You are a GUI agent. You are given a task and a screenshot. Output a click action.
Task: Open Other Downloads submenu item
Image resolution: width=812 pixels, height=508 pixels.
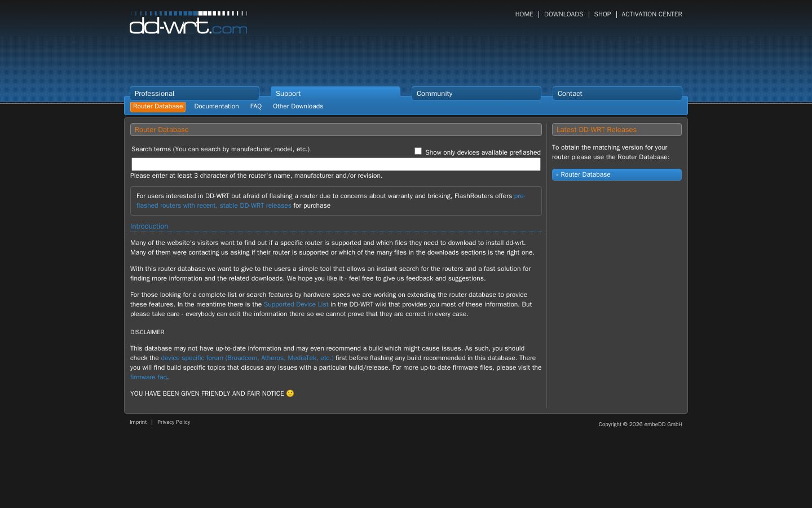(x=298, y=107)
